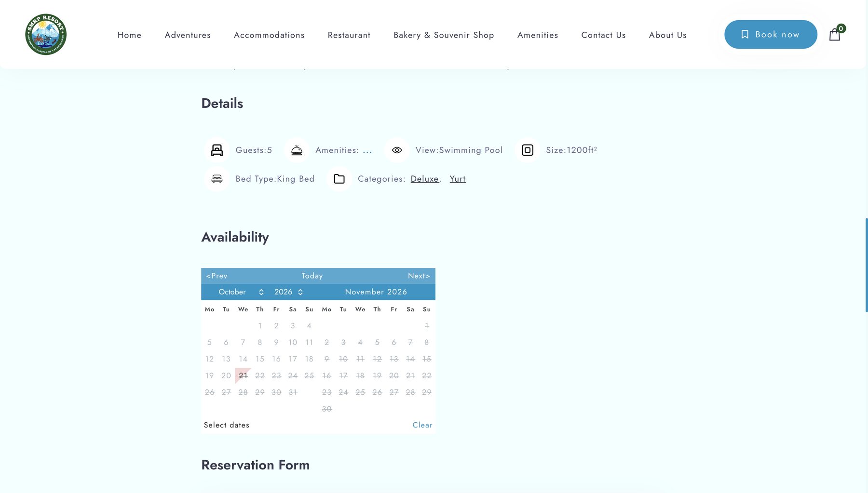Image resolution: width=868 pixels, height=493 pixels.
Task: Go to previous month with Prev
Action: (217, 276)
